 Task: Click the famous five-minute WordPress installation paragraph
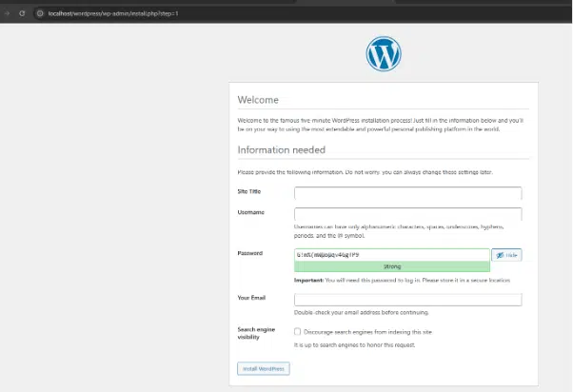coord(381,125)
